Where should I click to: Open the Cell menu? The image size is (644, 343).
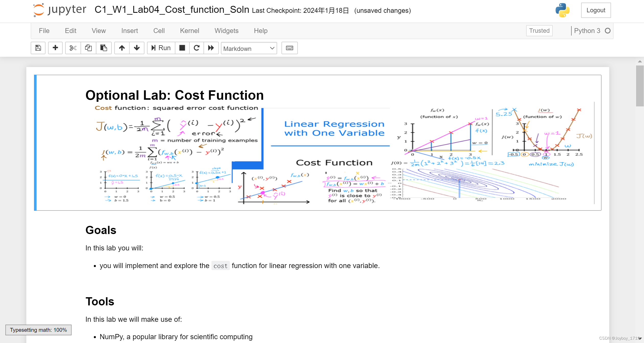point(159,31)
